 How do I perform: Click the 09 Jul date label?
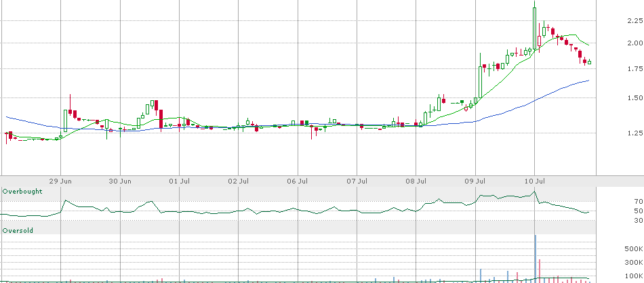coord(476,181)
